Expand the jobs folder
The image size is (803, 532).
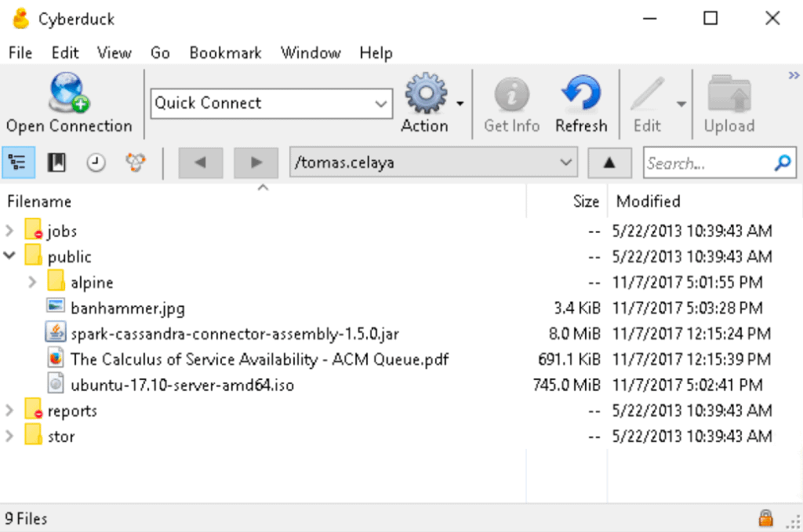click(9, 230)
